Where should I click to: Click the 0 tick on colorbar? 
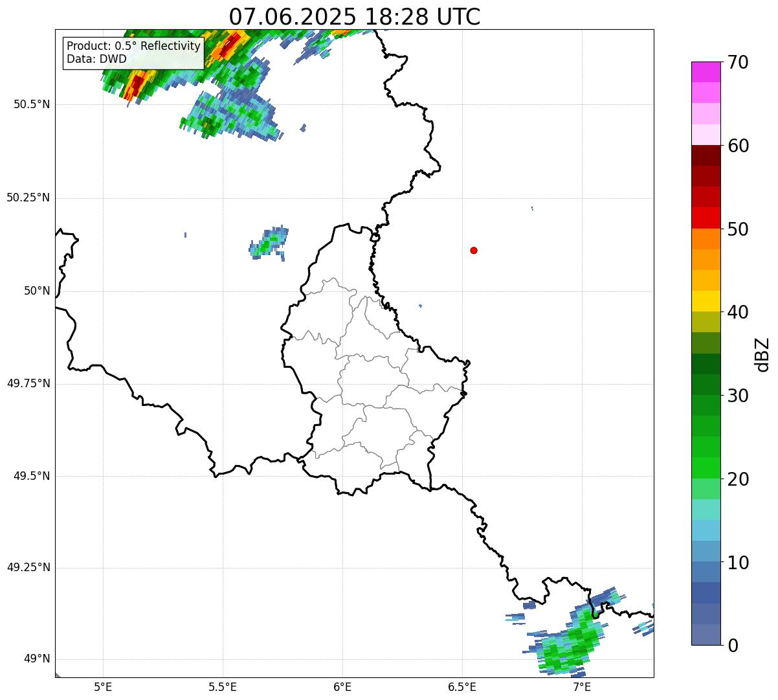coord(733,646)
